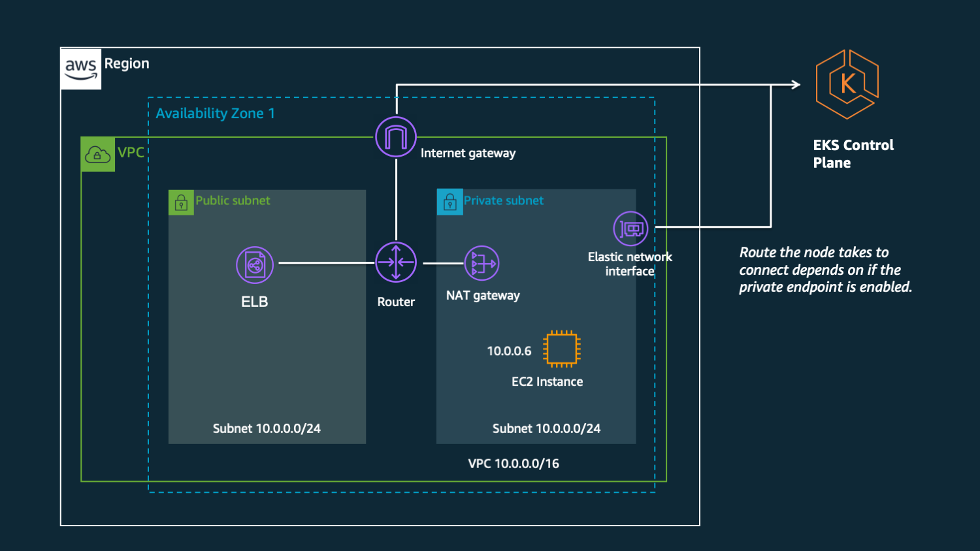Select the VPC cloud icon
This screenshot has width=980, height=551.
point(98,155)
